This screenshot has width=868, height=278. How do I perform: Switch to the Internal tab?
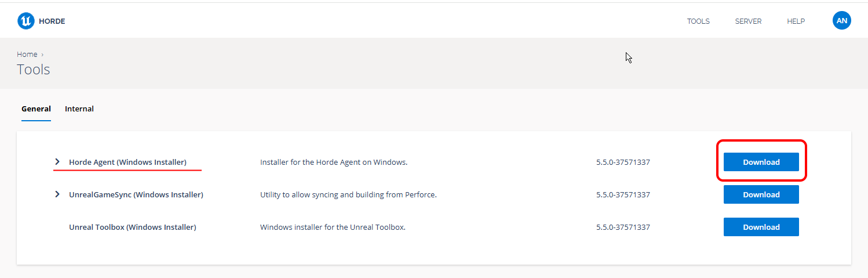pyautogui.click(x=79, y=109)
